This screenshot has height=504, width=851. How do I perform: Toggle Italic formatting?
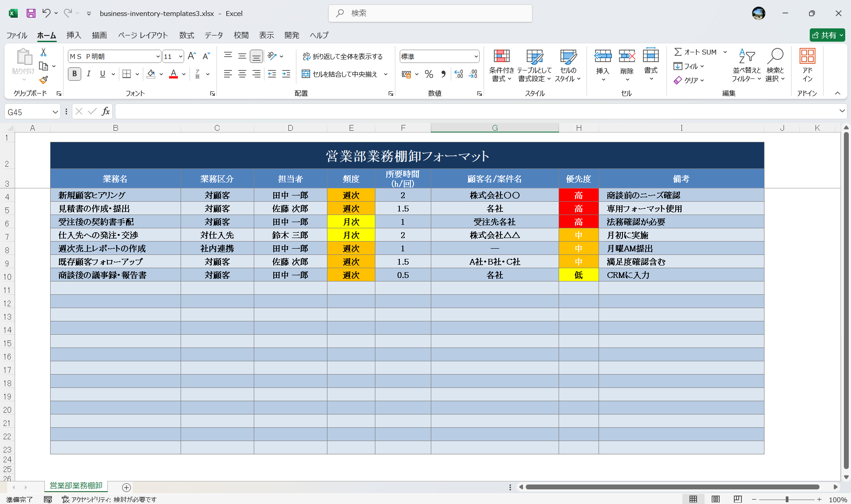click(89, 74)
